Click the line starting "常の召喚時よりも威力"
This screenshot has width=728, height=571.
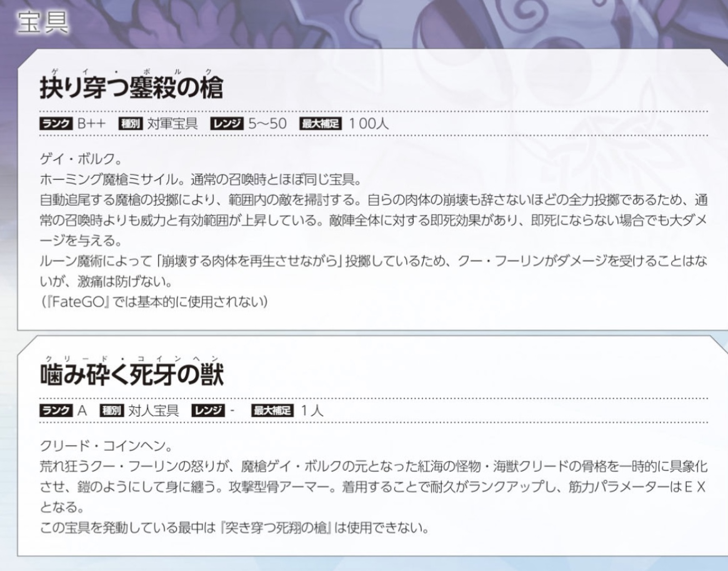pyautogui.click(x=374, y=220)
